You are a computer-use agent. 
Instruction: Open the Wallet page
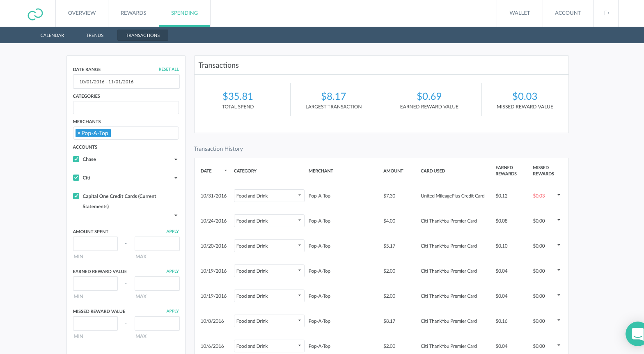[x=520, y=13]
